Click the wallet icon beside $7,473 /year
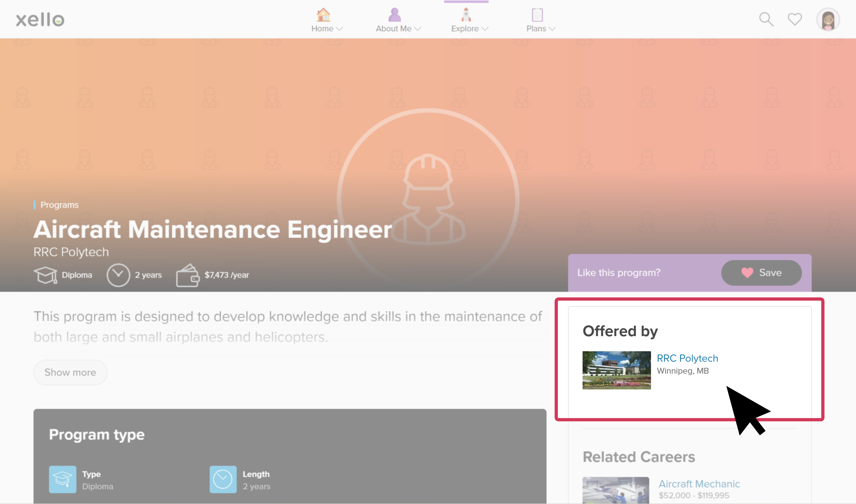The height and width of the screenshot is (504, 856). pos(187,275)
